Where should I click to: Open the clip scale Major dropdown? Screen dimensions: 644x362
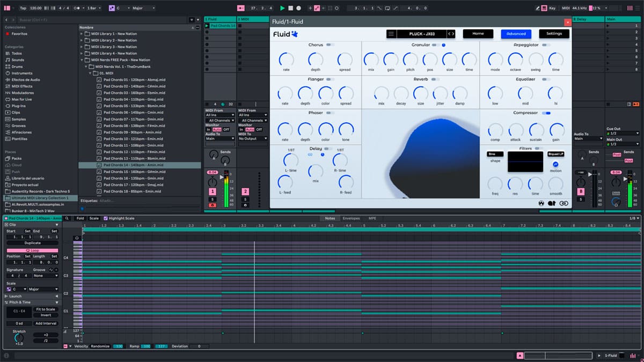[42, 289]
